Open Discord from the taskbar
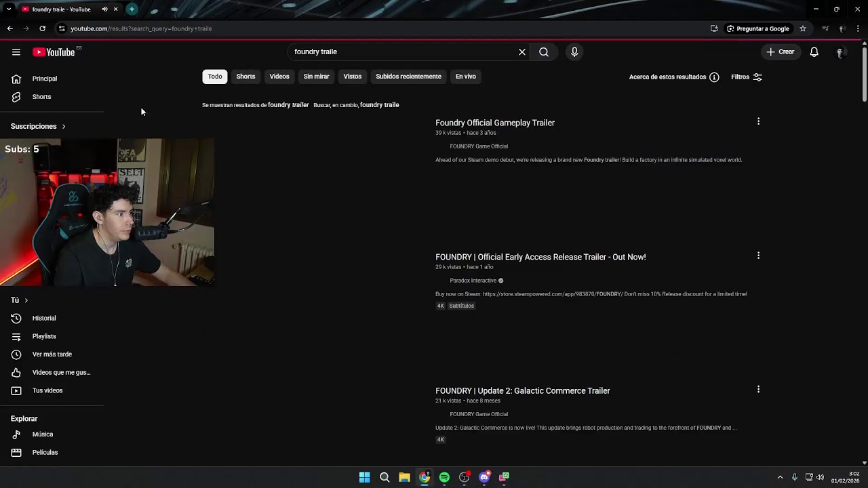The height and width of the screenshot is (488, 868). coord(484,477)
